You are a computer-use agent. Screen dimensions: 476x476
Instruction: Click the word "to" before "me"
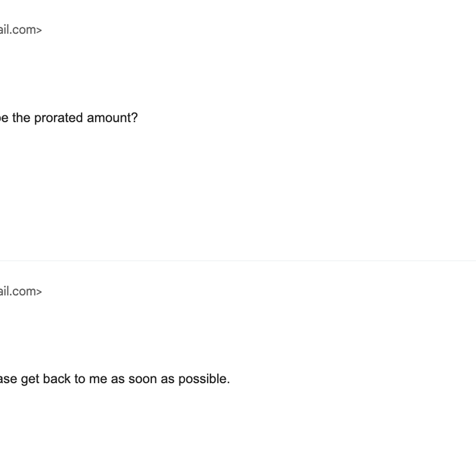tap(79, 379)
